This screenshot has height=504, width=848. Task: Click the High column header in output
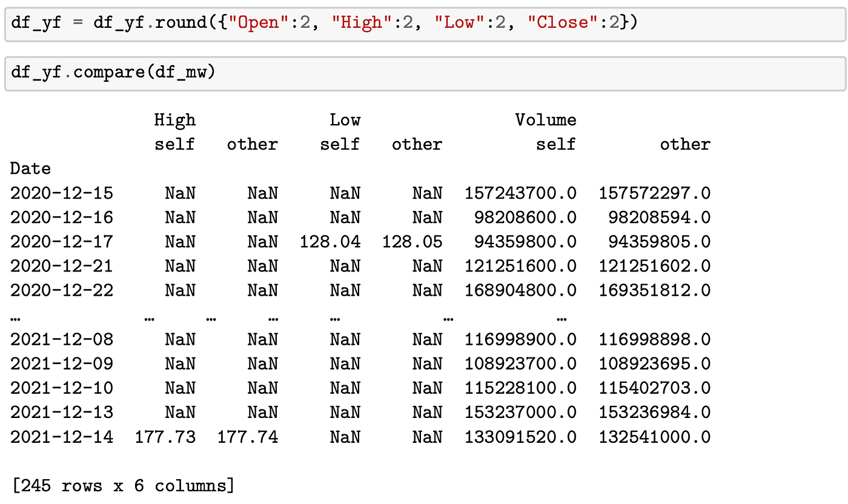(175, 120)
